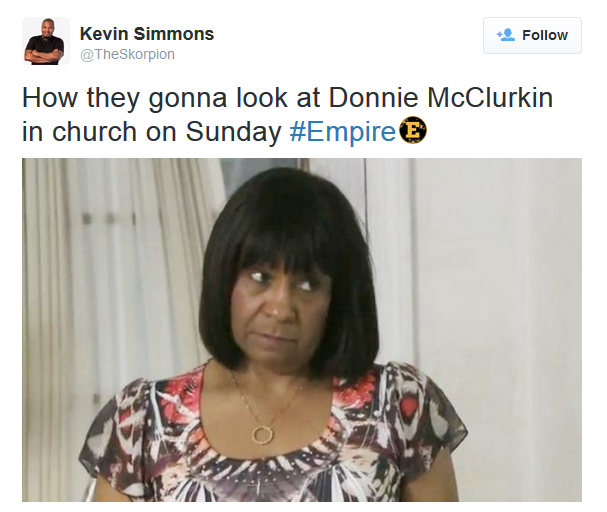Expand the attached tweet photo
The width and height of the screenshot is (607, 512).
coord(302,330)
